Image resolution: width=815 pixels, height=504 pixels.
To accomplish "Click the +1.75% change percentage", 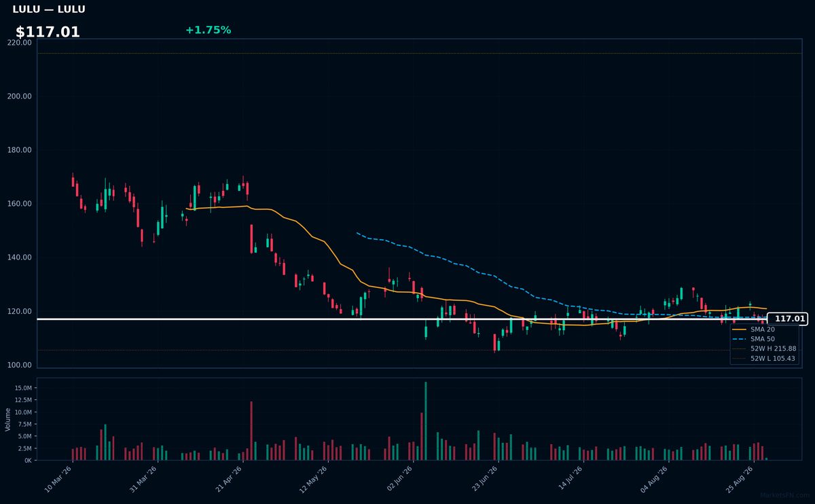I will [208, 30].
